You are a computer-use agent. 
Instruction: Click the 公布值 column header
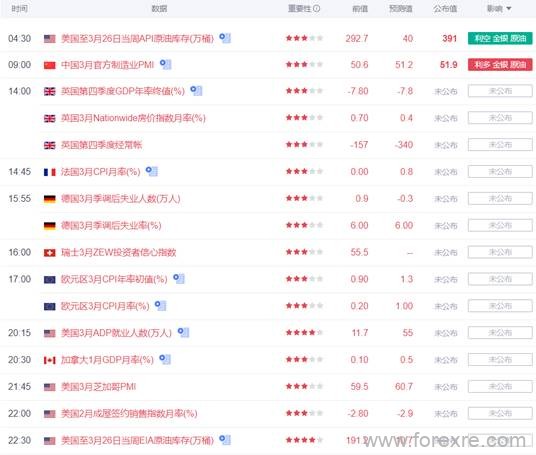click(445, 9)
